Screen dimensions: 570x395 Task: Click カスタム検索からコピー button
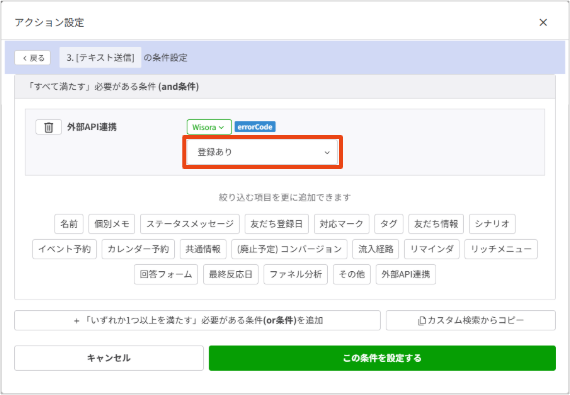(x=471, y=321)
